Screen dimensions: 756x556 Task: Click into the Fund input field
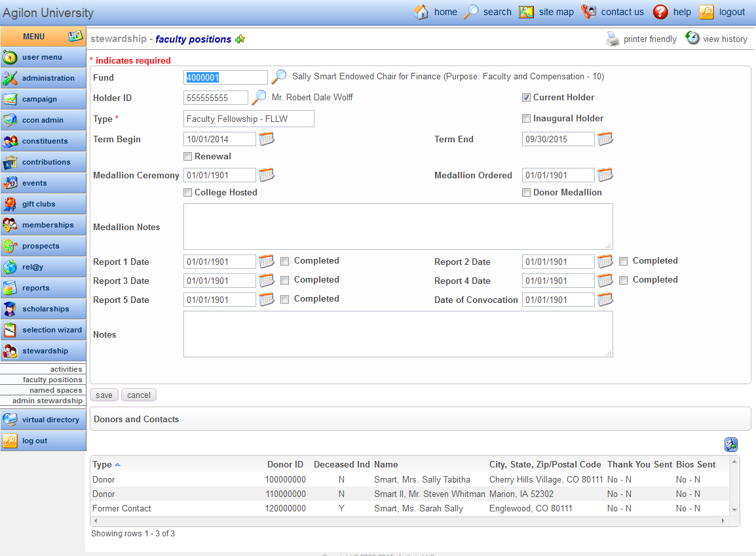click(x=225, y=77)
